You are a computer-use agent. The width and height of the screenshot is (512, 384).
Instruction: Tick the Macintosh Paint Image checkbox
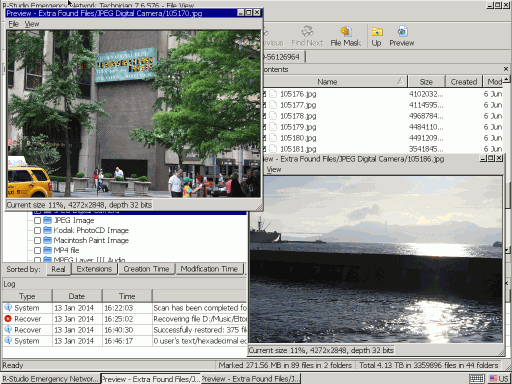click(x=37, y=240)
